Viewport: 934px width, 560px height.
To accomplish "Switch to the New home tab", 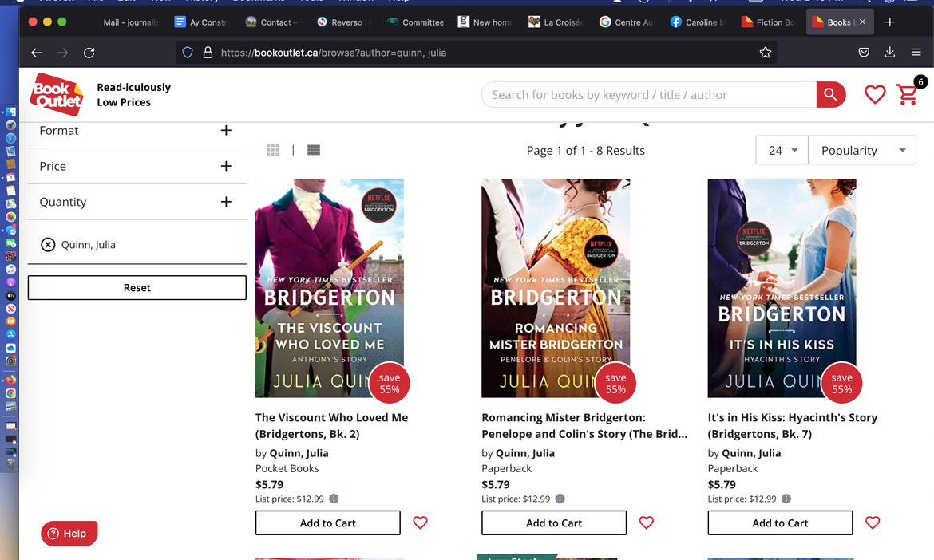I will (x=485, y=22).
